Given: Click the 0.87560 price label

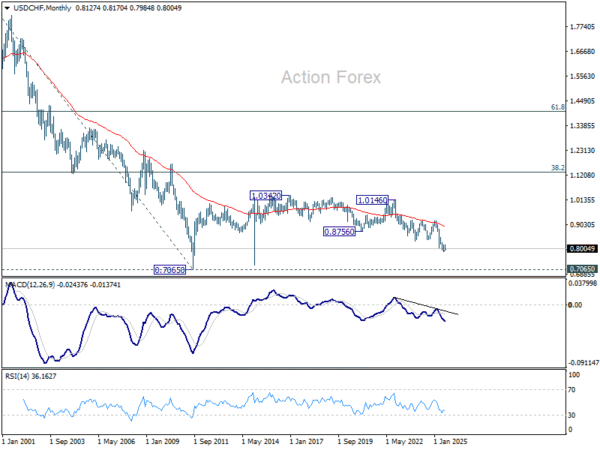Looking at the screenshot, I should (x=339, y=232).
